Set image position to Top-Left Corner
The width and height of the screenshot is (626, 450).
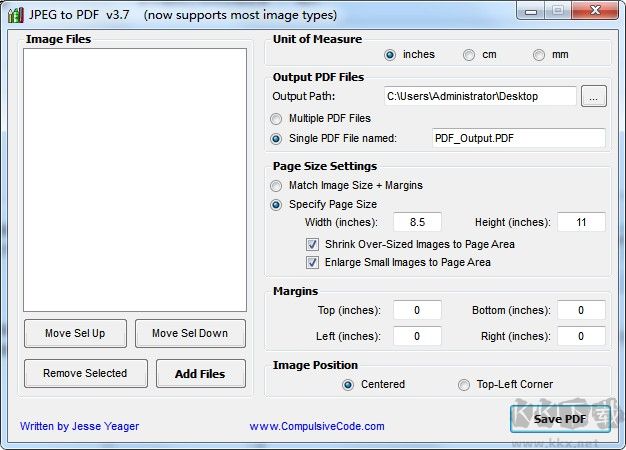click(464, 385)
